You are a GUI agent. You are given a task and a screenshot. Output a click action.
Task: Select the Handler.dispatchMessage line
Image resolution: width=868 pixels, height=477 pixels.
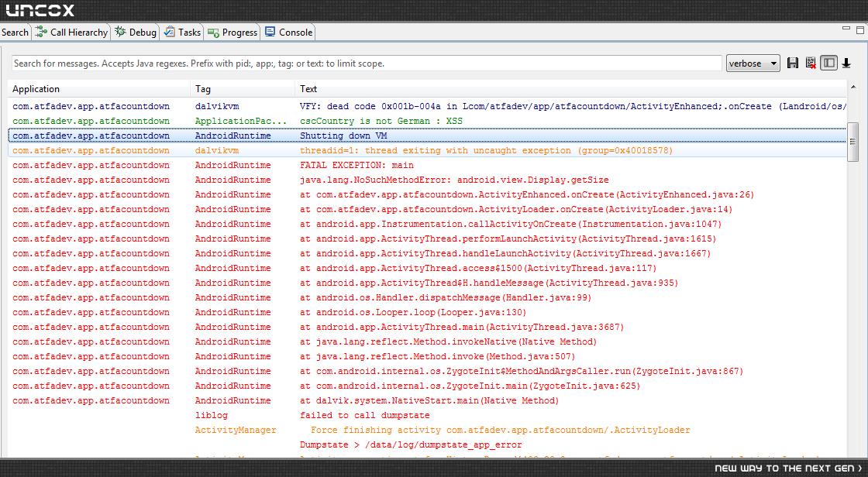tap(427, 297)
